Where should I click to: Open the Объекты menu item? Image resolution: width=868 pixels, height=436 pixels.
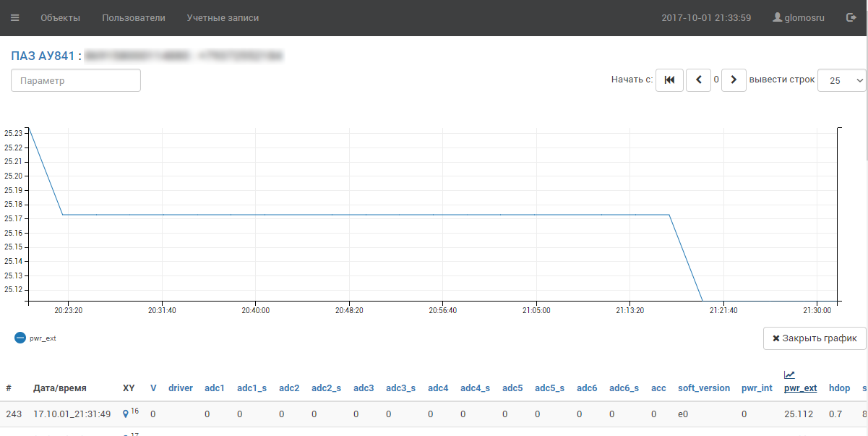(60, 17)
